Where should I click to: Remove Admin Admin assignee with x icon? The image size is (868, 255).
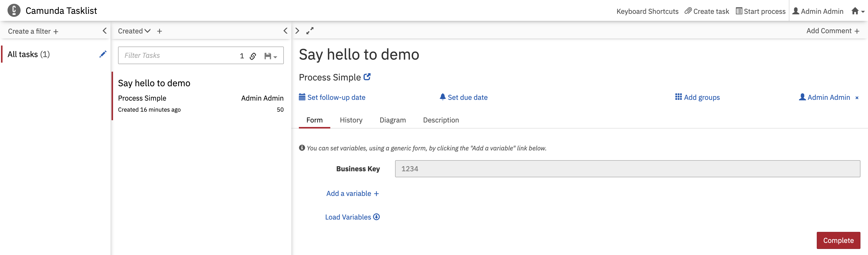(x=857, y=98)
